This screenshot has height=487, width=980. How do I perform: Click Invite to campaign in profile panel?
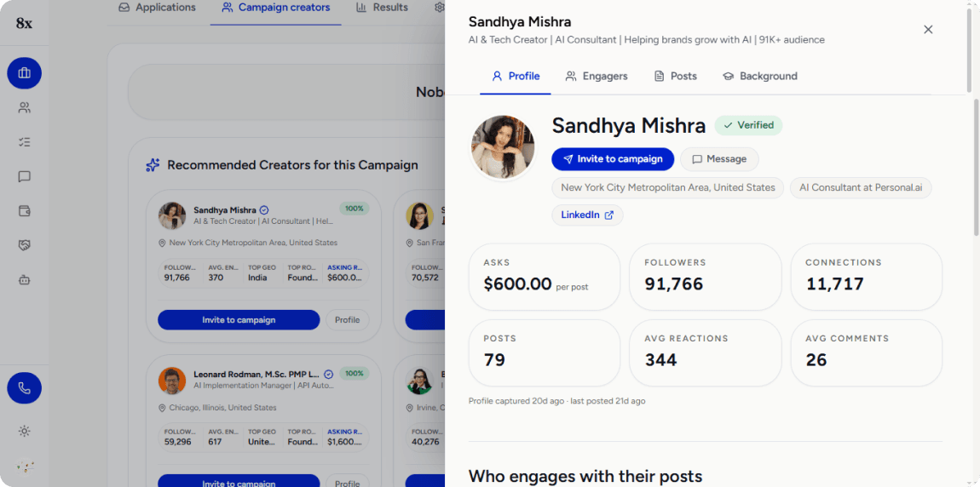613,159
